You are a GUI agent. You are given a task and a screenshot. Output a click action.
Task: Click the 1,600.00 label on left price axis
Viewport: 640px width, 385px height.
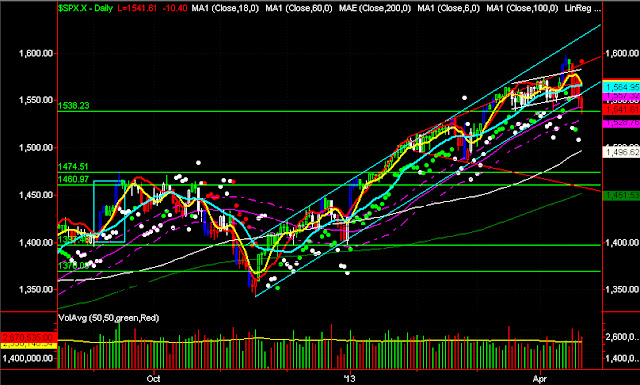click(x=36, y=53)
